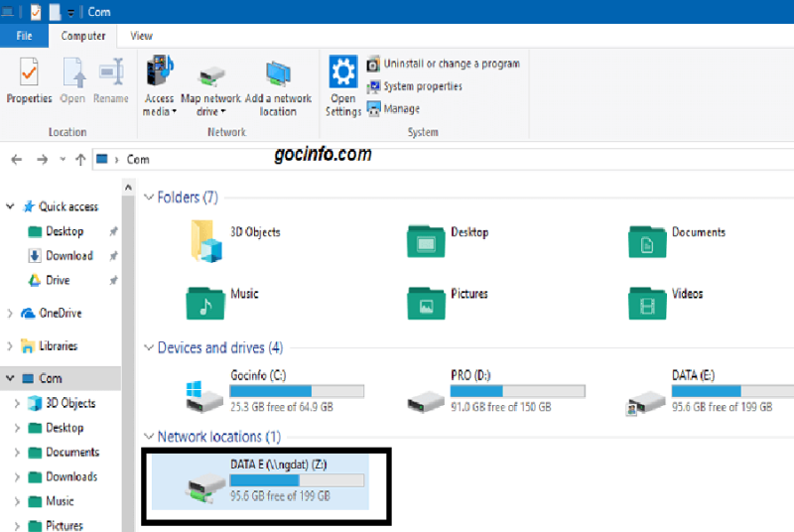Image resolution: width=794 pixels, height=532 pixels.
Task: Click Gocinfo (C:) usage bar
Action: 297,391
